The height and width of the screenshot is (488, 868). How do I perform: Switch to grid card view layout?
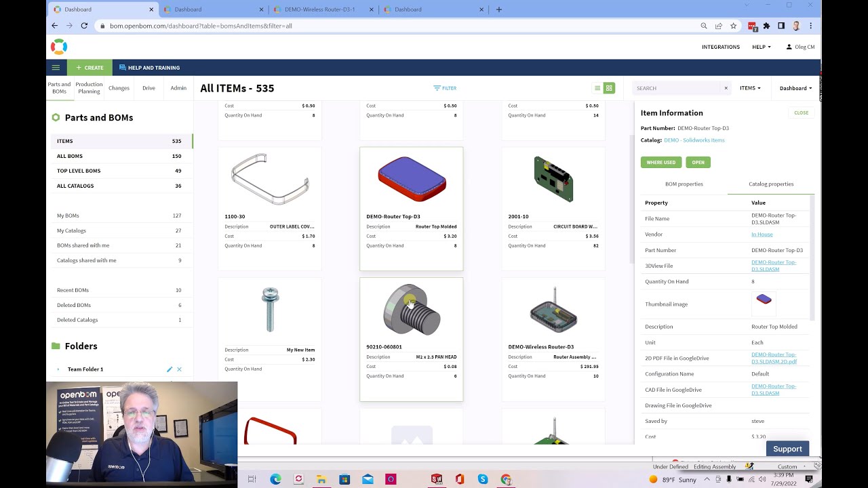(609, 88)
